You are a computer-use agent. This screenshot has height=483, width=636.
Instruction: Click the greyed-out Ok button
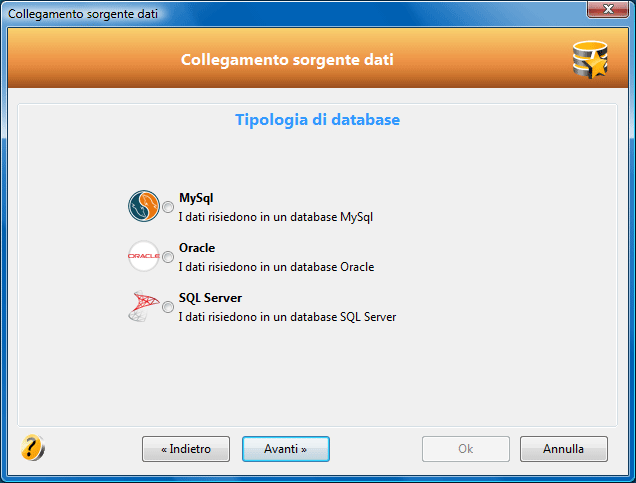tap(466, 449)
